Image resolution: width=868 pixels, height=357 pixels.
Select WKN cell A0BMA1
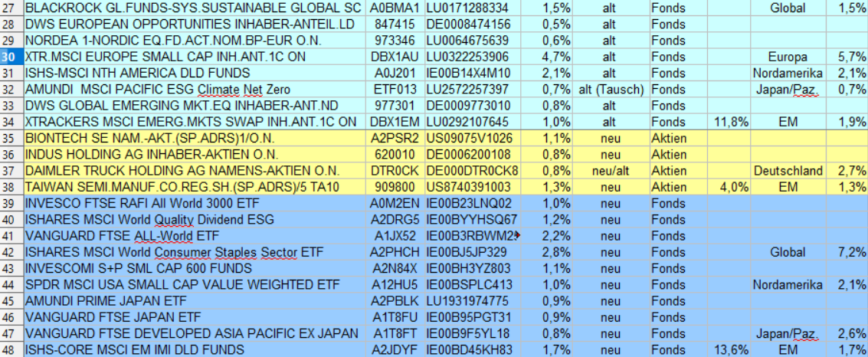click(395, 8)
